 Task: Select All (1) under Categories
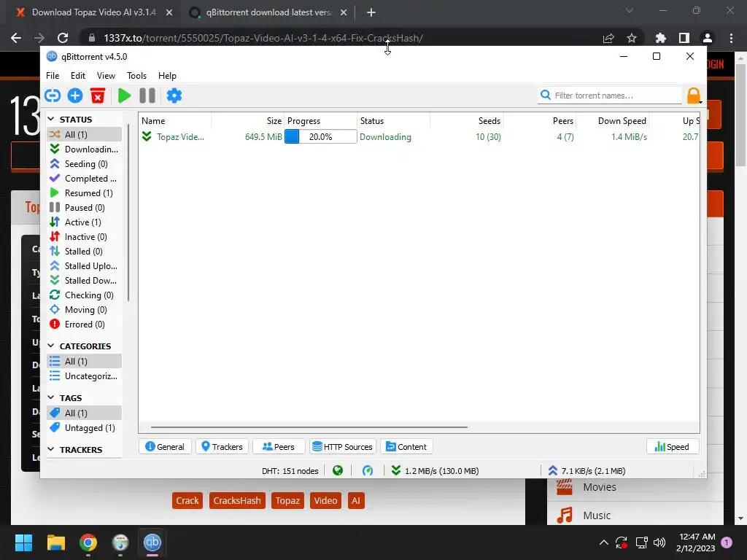[85, 362]
